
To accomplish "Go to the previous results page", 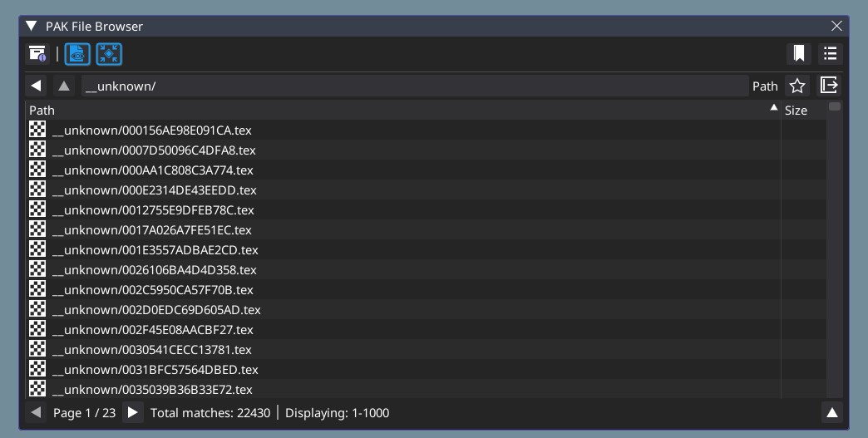I will click(x=36, y=412).
